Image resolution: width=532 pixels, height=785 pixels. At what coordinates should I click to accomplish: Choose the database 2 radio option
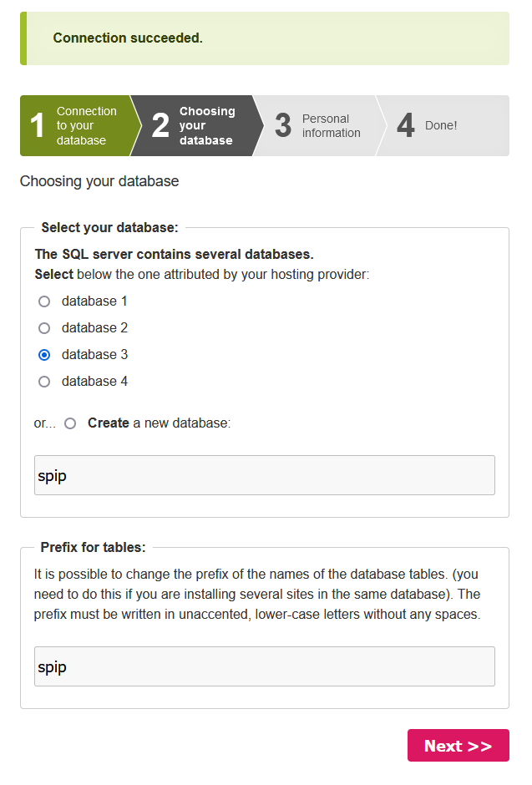tap(44, 328)
